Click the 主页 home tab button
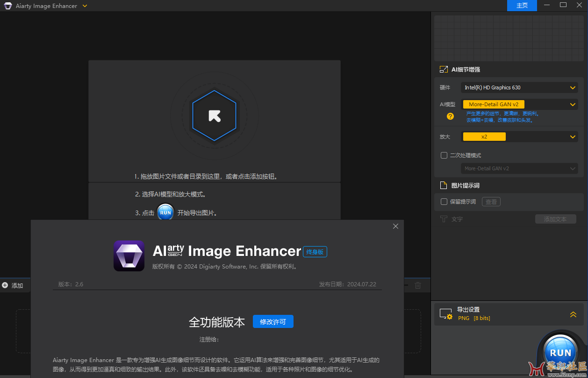588x378 pixels. 522,6
